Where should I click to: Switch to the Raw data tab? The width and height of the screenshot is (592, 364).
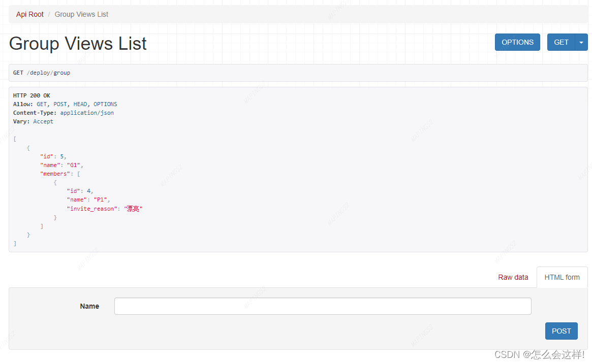(513, 277)
